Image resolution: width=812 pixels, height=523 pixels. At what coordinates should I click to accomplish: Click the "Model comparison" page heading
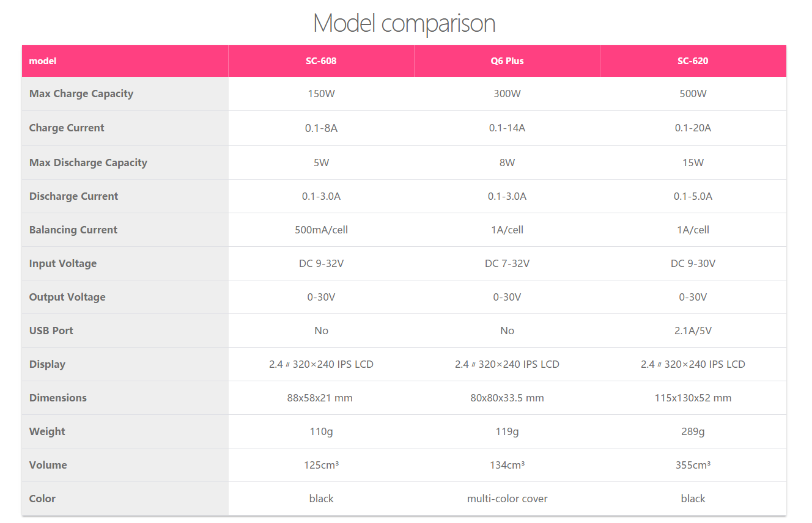click(x=404, y=24)
